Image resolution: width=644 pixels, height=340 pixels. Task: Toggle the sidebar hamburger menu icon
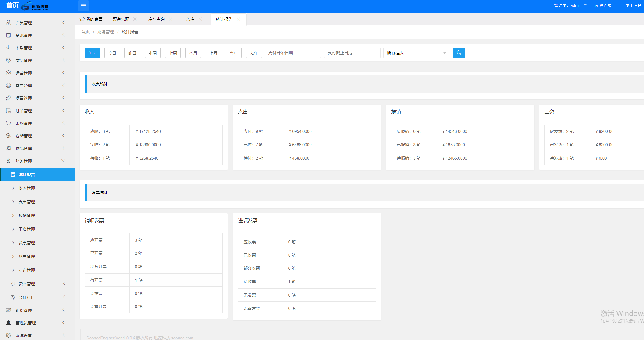click(84, 5)
